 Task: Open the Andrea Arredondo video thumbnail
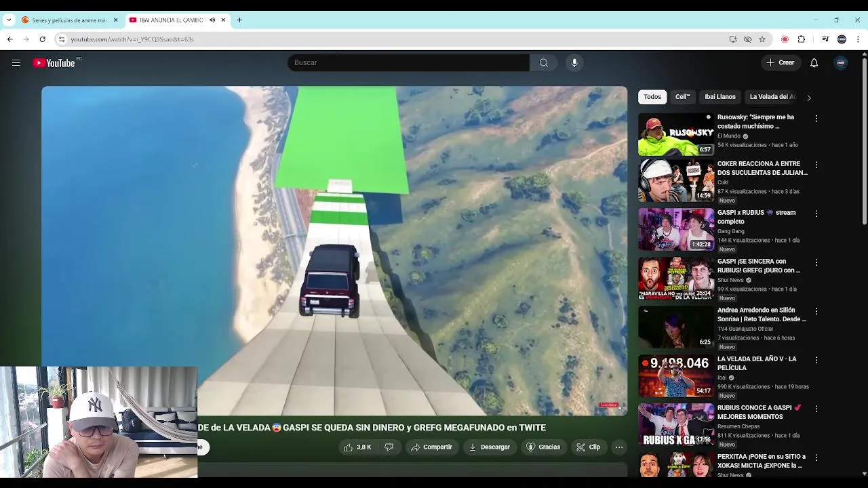[x=675, y=327]
